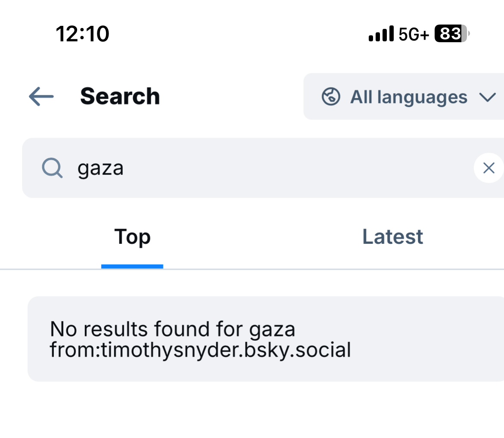Tap the 5G+ network indicator
Image resolution: width=504 pixels, height=438 pixels.
tap(414, 34)
